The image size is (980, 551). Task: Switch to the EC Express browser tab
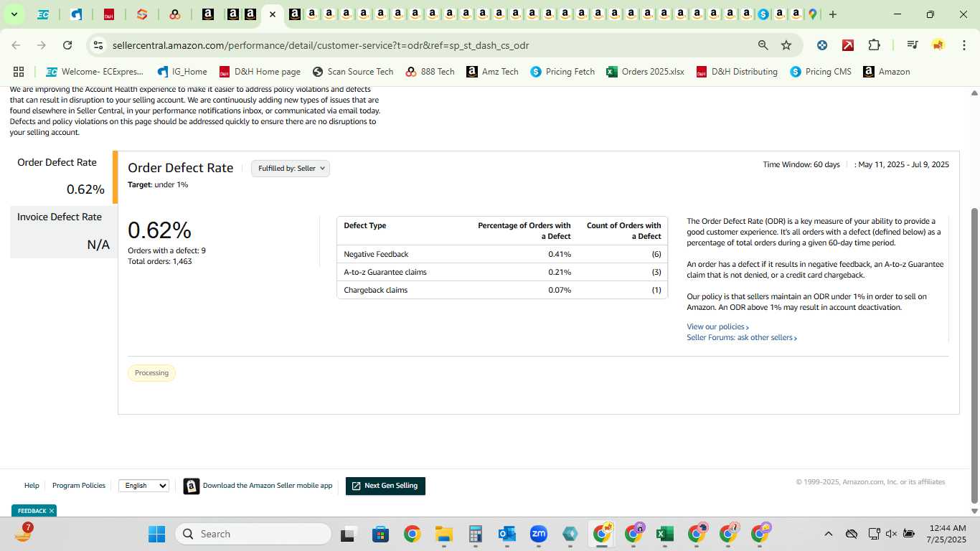coord(43,14)
